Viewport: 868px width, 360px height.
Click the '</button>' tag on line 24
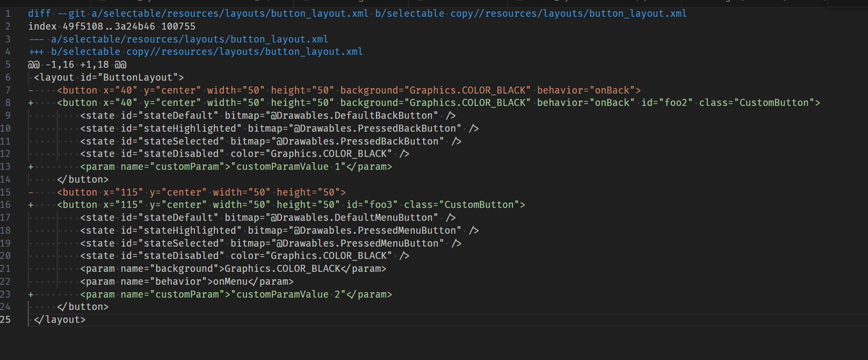point(83,306)
